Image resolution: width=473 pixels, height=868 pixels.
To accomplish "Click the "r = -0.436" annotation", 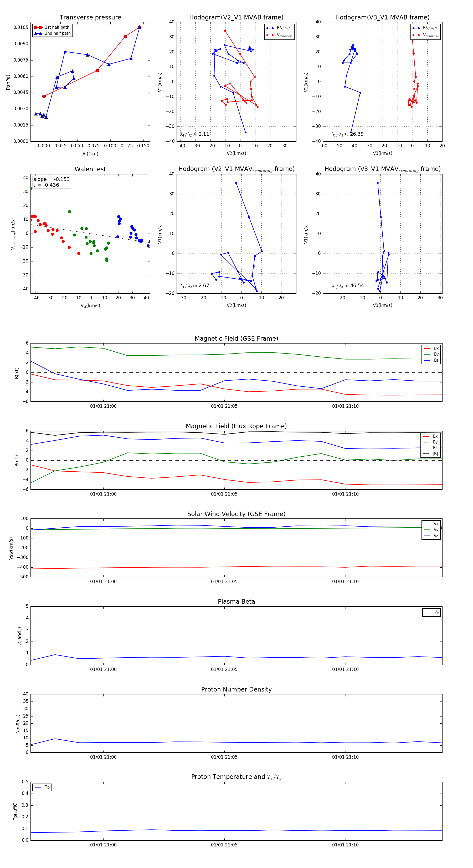I will click(46, 185).
